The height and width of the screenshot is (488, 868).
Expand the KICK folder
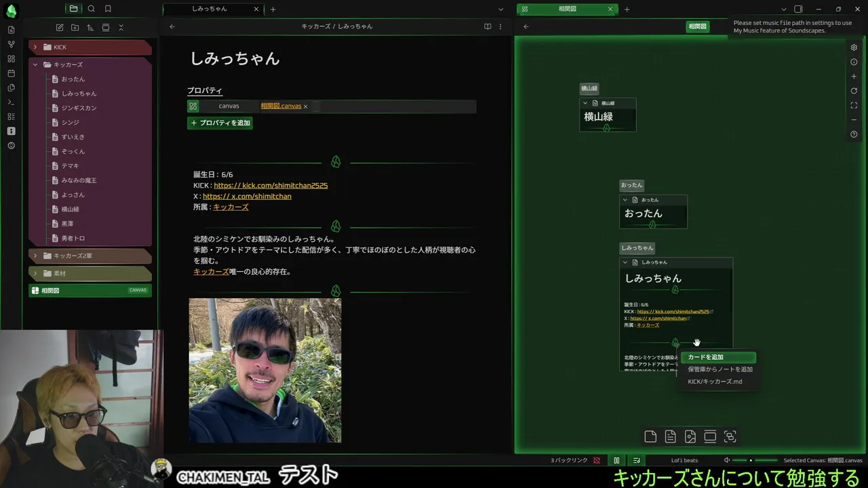pyautogui.click(x=90, y=47)
